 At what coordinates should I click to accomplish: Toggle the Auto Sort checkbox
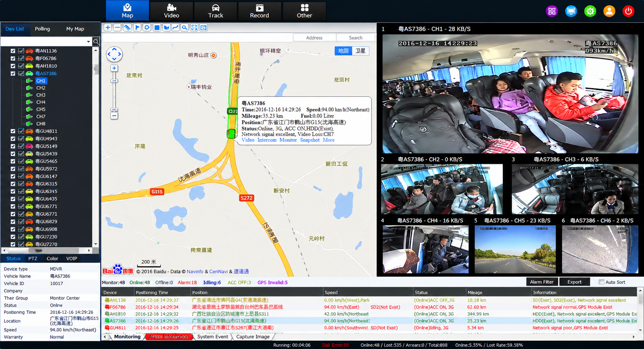click(601, 282)
